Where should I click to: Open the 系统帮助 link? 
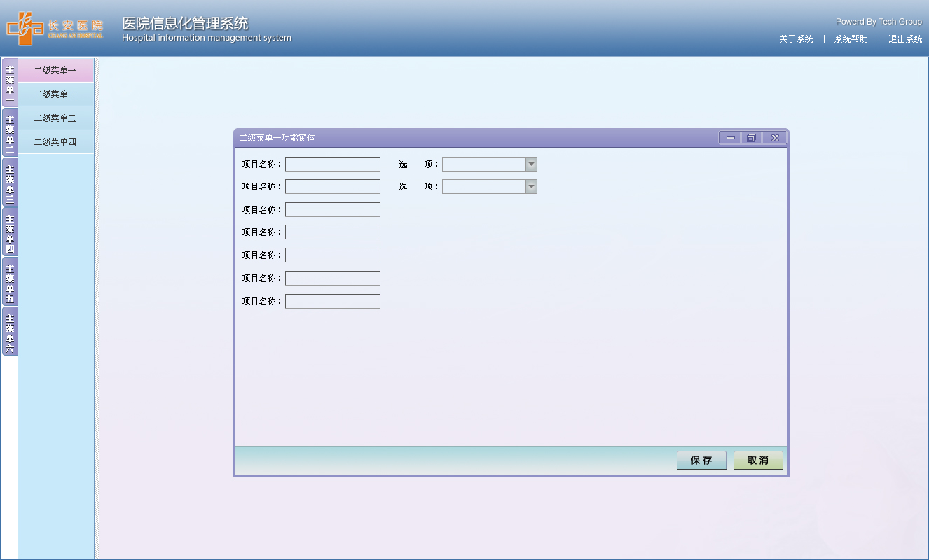(851, 39)
